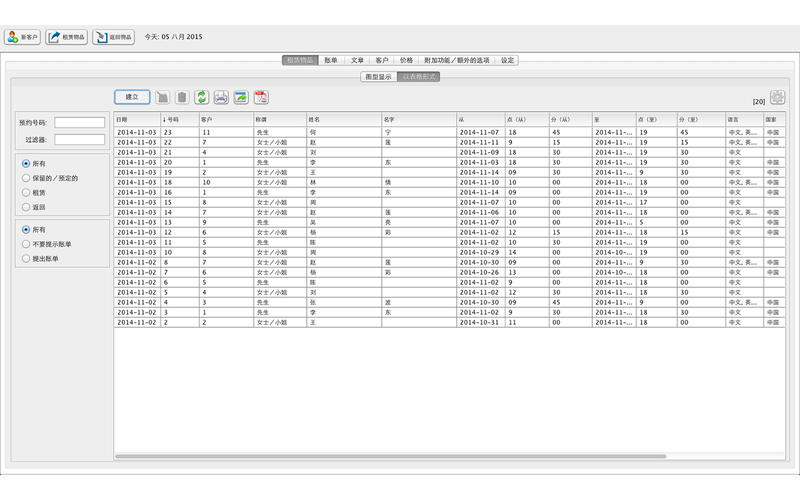Switch to the 账单 tab

click(331, 60)
